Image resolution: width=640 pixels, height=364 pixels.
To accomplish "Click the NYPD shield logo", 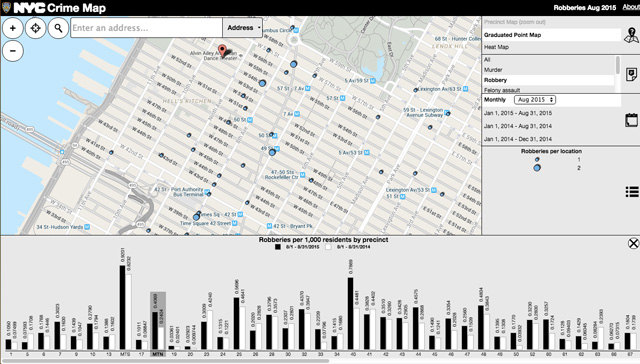I will click(x=7, y=7).
